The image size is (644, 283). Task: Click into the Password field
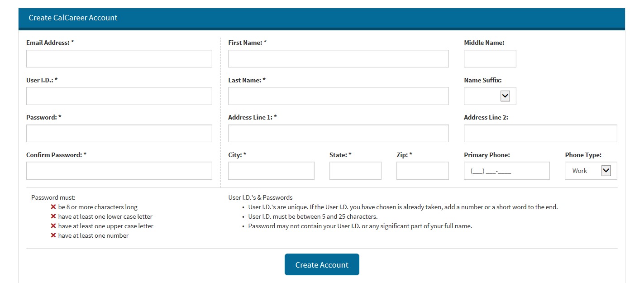(119, 134)
